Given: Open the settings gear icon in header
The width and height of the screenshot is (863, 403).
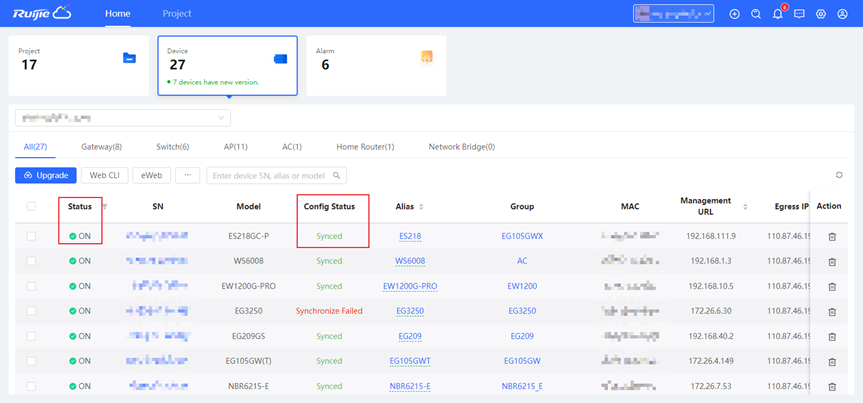Looking at the screenshot, I should click(821, 14).
